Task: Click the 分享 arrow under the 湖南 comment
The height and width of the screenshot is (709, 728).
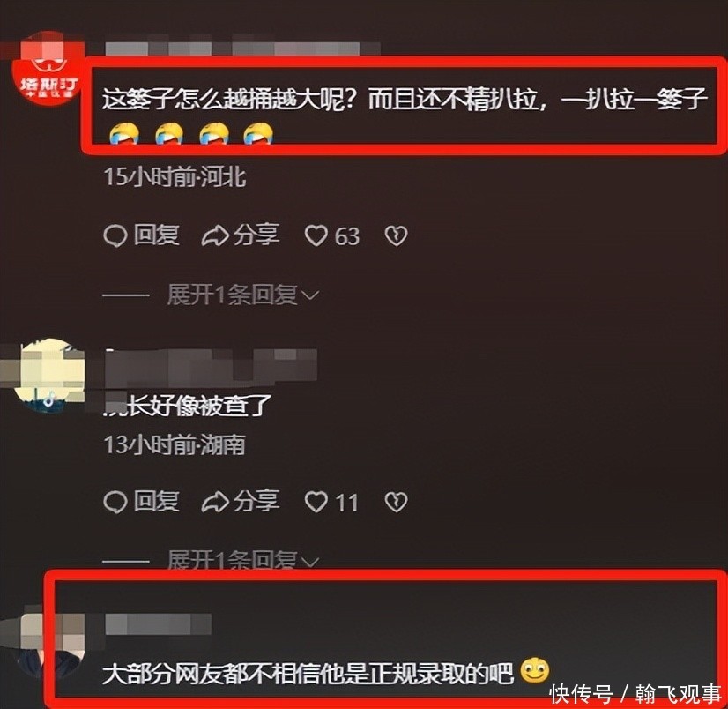Action: pyautogui.click(x=215, y=503)
